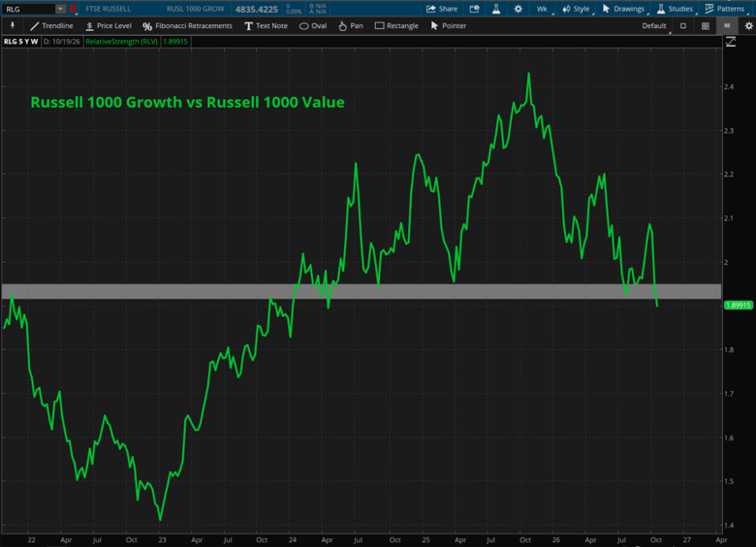Switch to the Pointer tool
Viewport: 756px width, 547px height.
449,25
